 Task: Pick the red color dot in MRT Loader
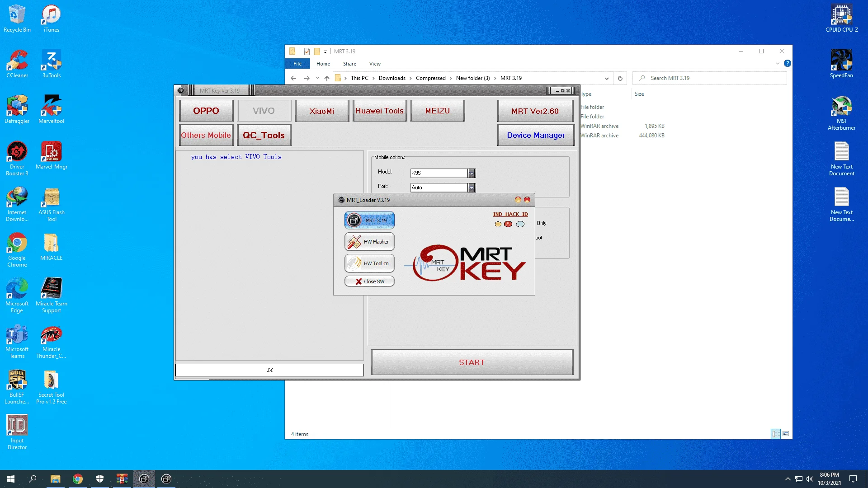coord(508,224)
